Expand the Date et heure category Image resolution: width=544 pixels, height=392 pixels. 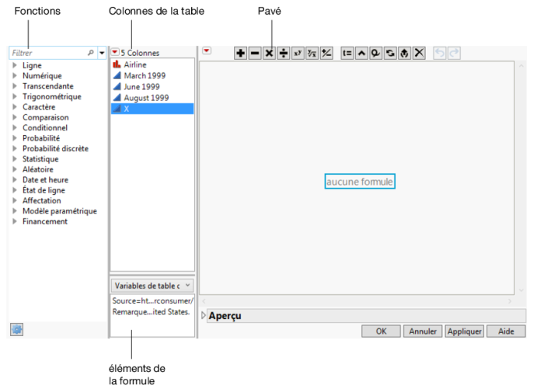coord(15,179)
